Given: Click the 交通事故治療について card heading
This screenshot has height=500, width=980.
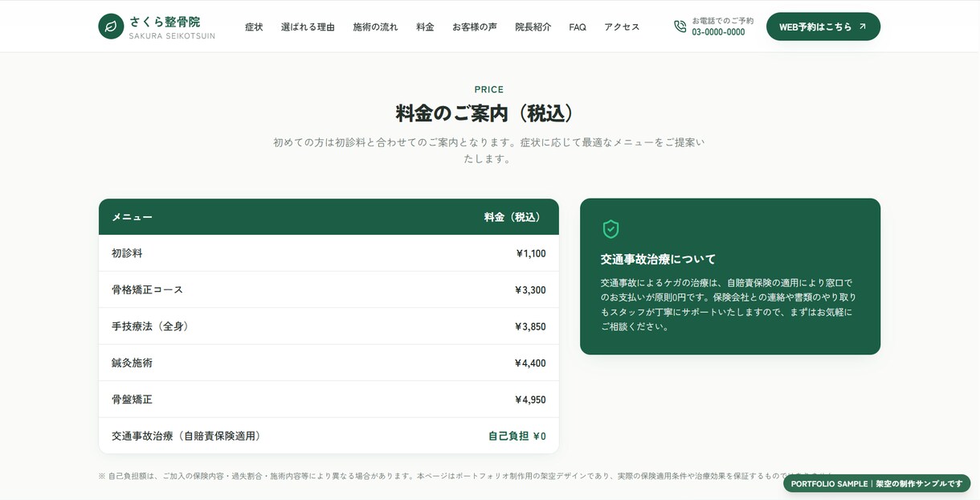Looking at the screenshot, I should 659,259.
